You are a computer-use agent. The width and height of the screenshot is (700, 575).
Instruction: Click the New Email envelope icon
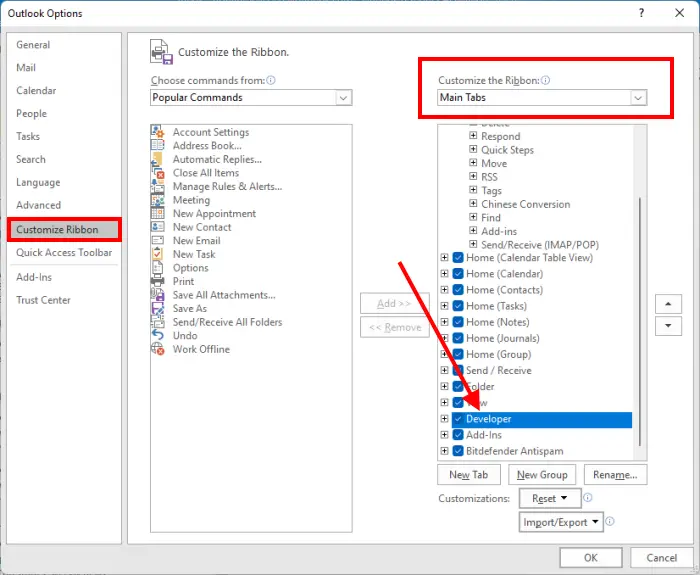point(158,240)
